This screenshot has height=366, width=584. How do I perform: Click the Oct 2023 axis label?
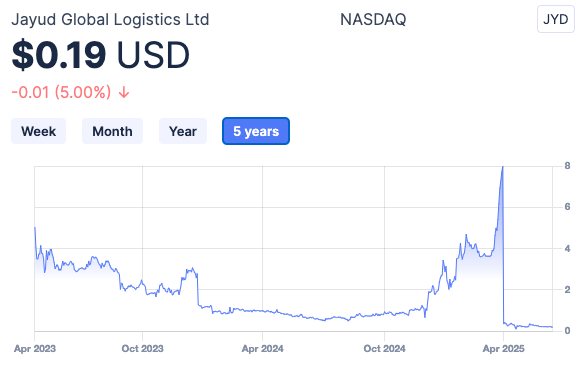tap(142, 349)
